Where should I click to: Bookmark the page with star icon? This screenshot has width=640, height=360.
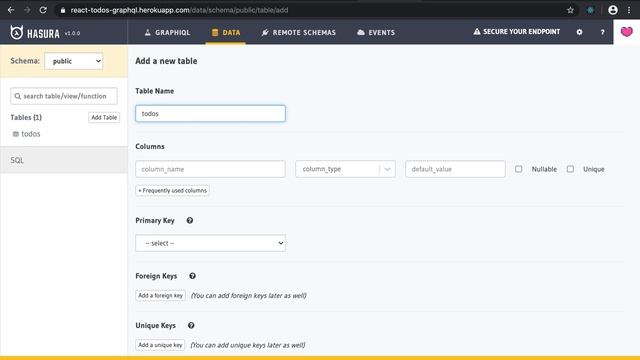(570, 10)
